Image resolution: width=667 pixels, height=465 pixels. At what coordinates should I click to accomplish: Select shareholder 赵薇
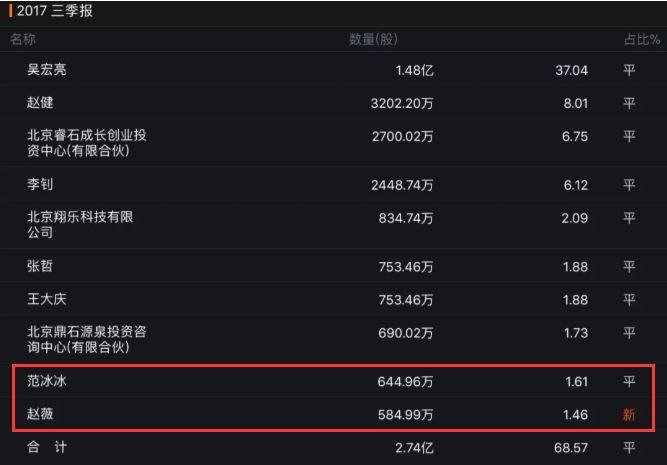40,413
